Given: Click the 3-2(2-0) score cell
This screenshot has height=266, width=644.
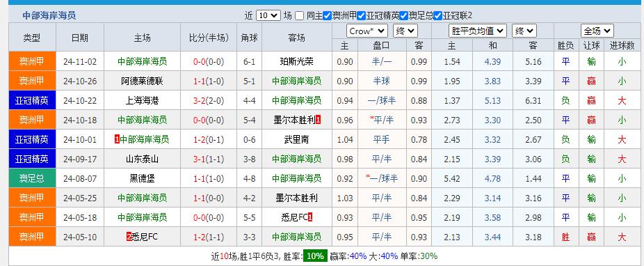Looking at the screenshot, I should pos(209,100).
